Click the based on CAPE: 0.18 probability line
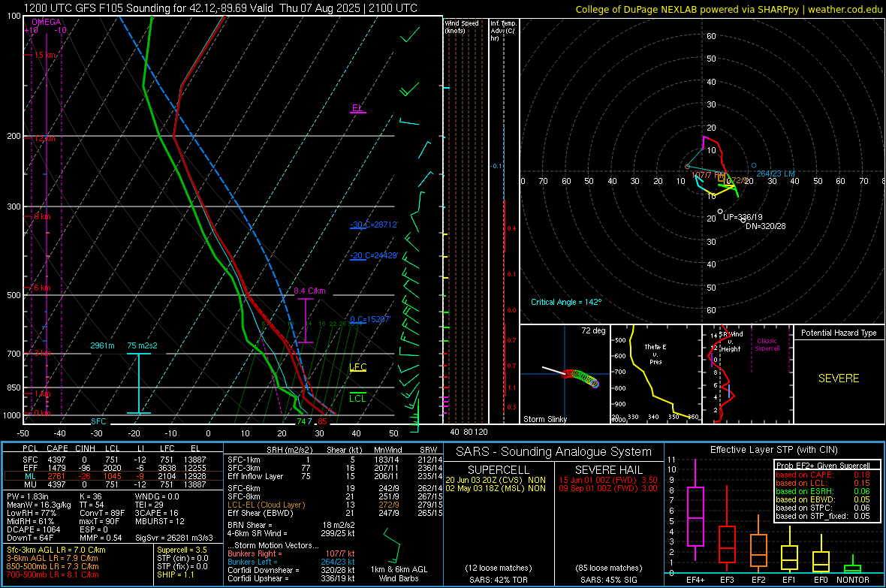The image size is (886, 588). [823, 475]
